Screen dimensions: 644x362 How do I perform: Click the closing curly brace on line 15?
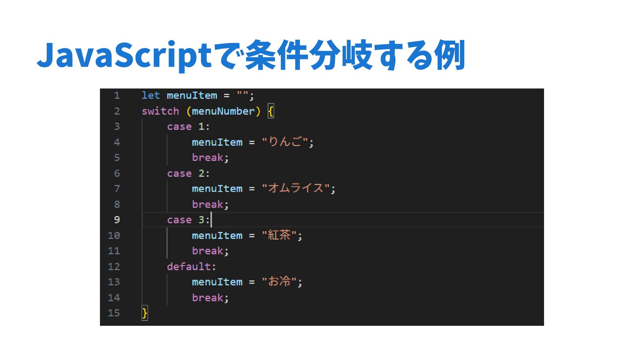pos(145,313)
